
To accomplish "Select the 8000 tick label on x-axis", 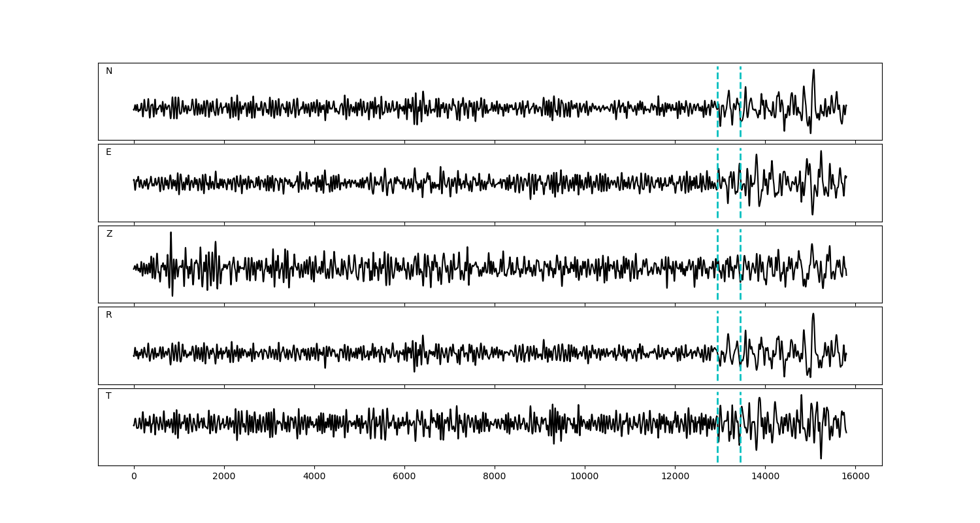I will [495, 477].
